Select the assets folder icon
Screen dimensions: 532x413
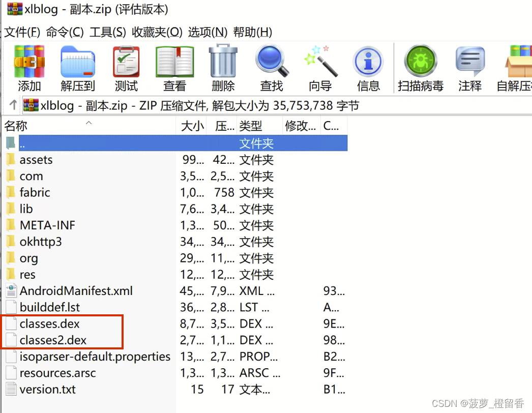pos(11,160)
